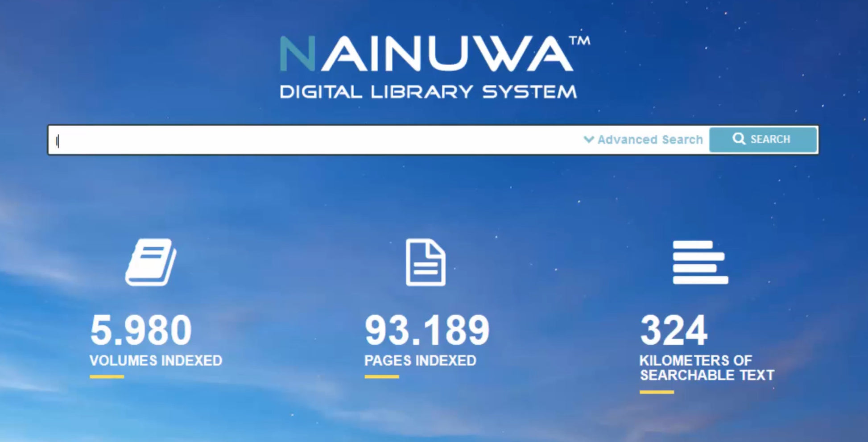Screen dimensions: 868x442
Task: Click the 93.189 pages count
Action: pos(427,330)
